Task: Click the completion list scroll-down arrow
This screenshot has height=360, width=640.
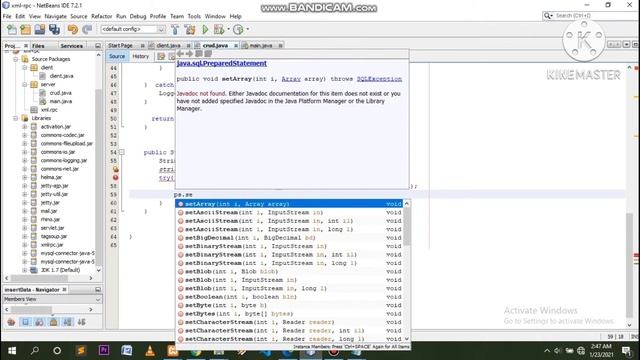Action: tap(407, 339)
